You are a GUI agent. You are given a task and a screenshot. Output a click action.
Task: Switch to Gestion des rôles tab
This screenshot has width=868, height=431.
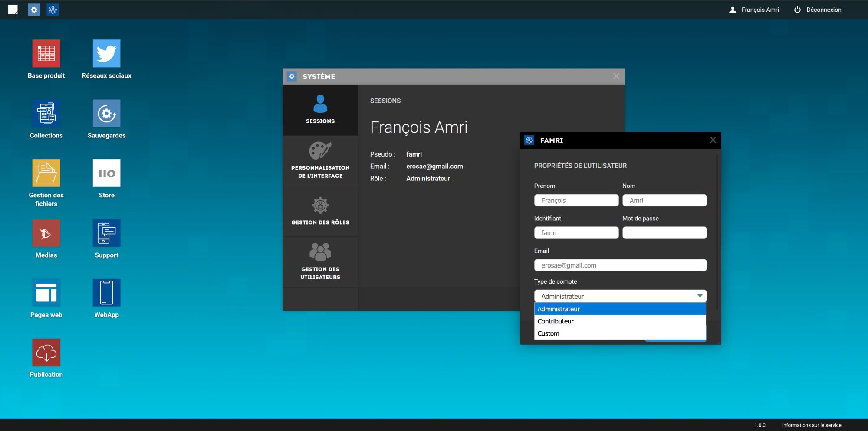tap(320, 212)
